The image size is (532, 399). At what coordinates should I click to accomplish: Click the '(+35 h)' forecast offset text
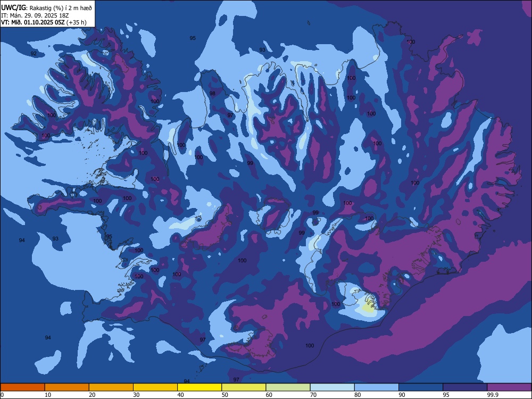[76, 23]
